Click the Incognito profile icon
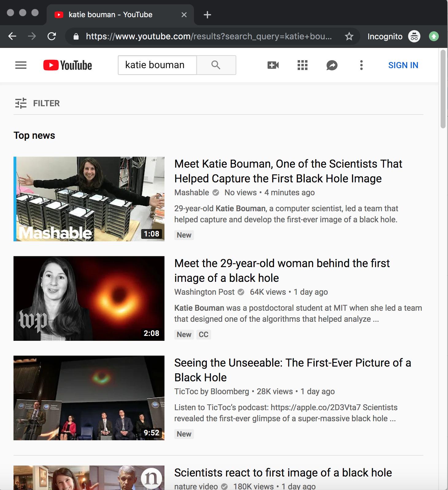Viewport: 448px width, 490px height. click(414, 37)
